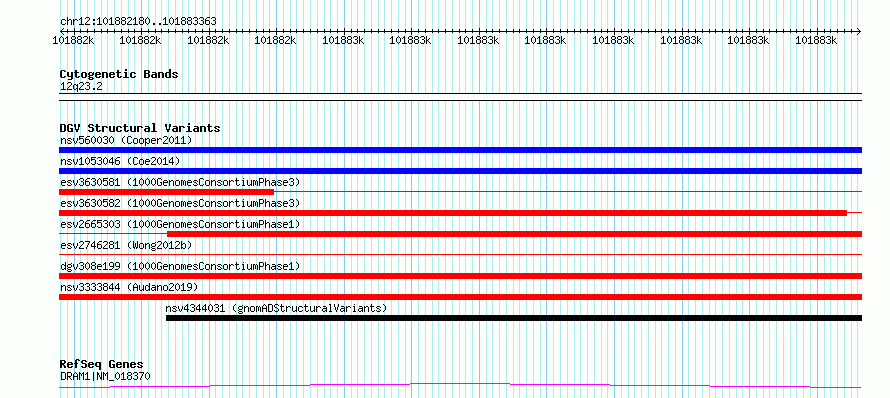
Task: Open dgv308e199 (1000GenomesConsortiumPhase1) label
Action: tap(180, 266)
